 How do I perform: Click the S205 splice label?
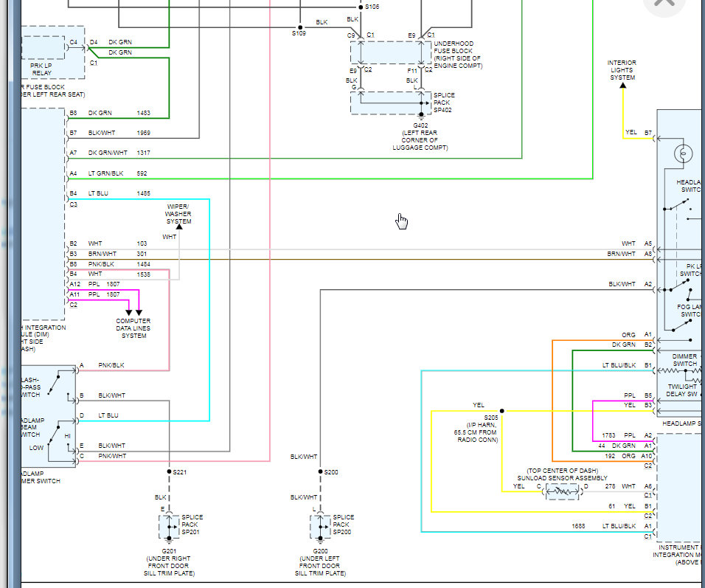(x=491, y=418)
